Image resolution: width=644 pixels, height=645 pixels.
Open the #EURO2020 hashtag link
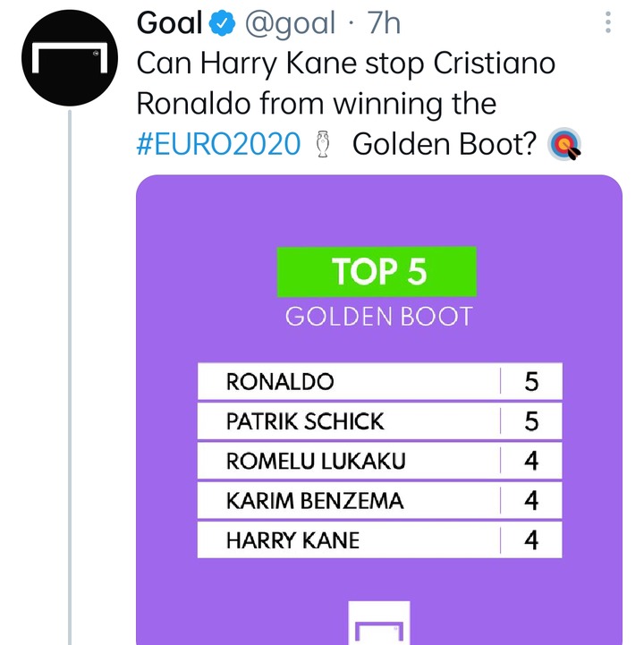218,144
